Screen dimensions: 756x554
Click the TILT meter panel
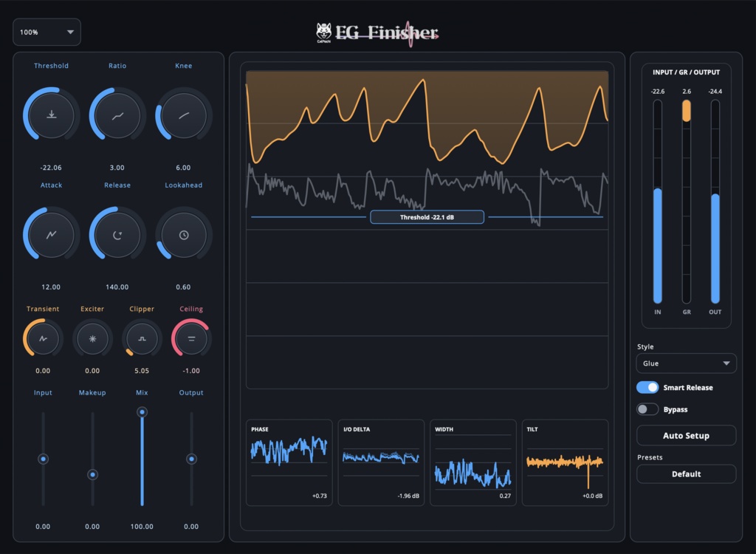click(x=565, y=463)
